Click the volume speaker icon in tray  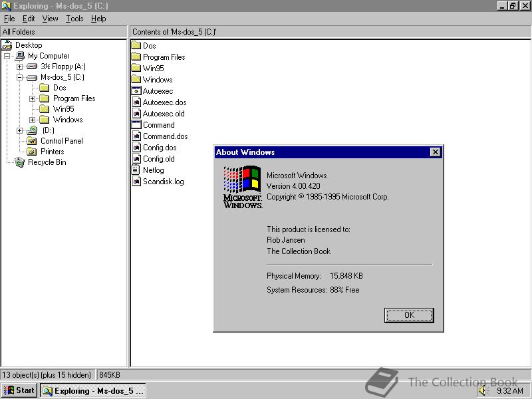tap(483, 390)
